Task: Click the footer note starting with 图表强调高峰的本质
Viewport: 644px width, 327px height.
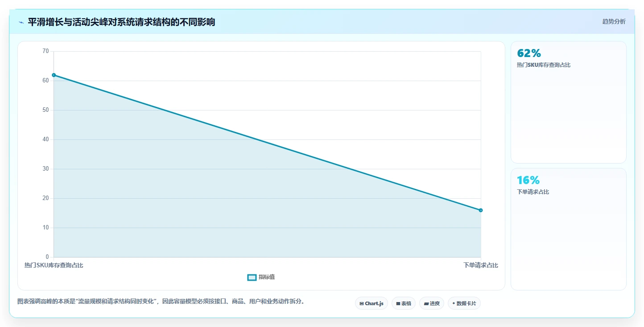Action: 161,302
